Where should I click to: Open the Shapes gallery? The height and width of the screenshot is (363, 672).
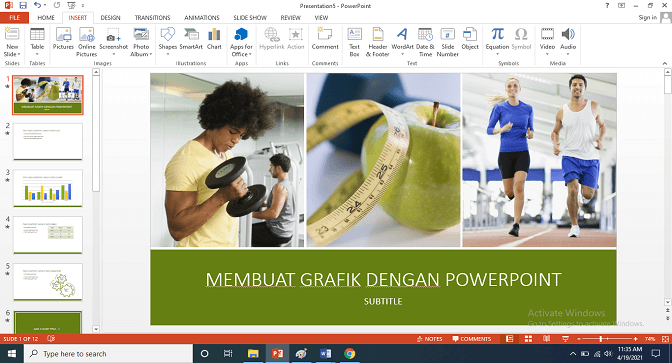[168, 42]
